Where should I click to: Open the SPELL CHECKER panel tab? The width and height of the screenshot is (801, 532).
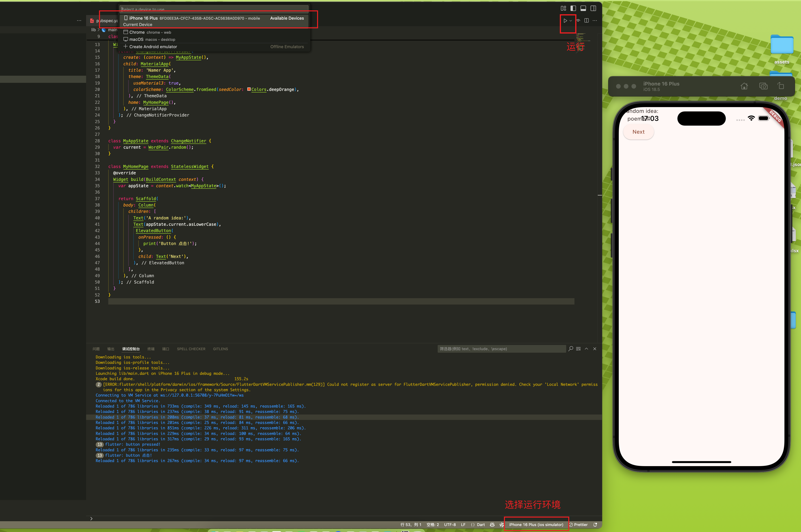coord(191,349)
